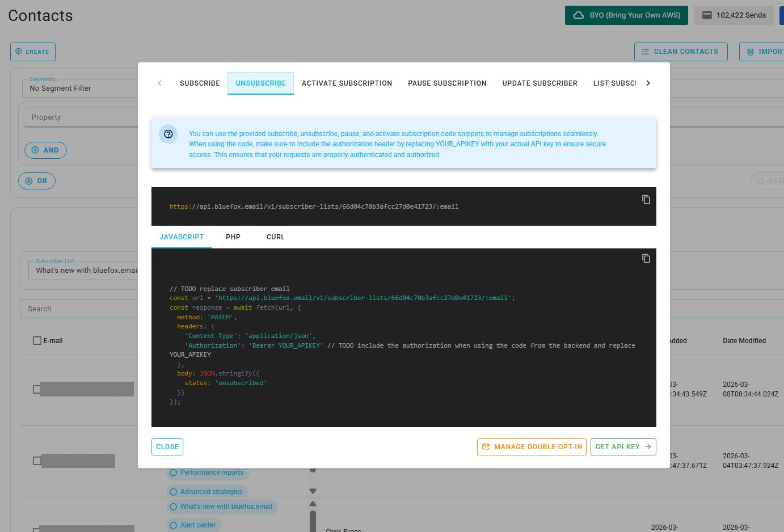
Task: Select the Performance reports radio option
Action: tap(173, 472)
